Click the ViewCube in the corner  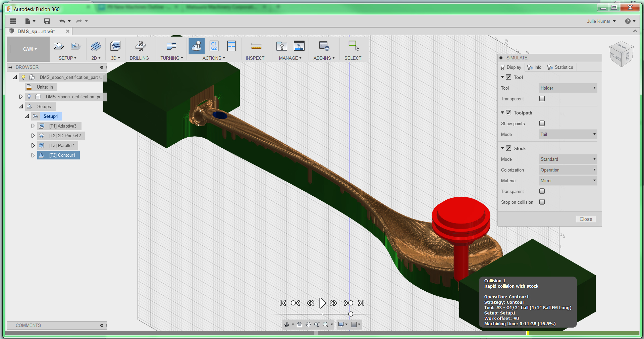coord(621,54)
